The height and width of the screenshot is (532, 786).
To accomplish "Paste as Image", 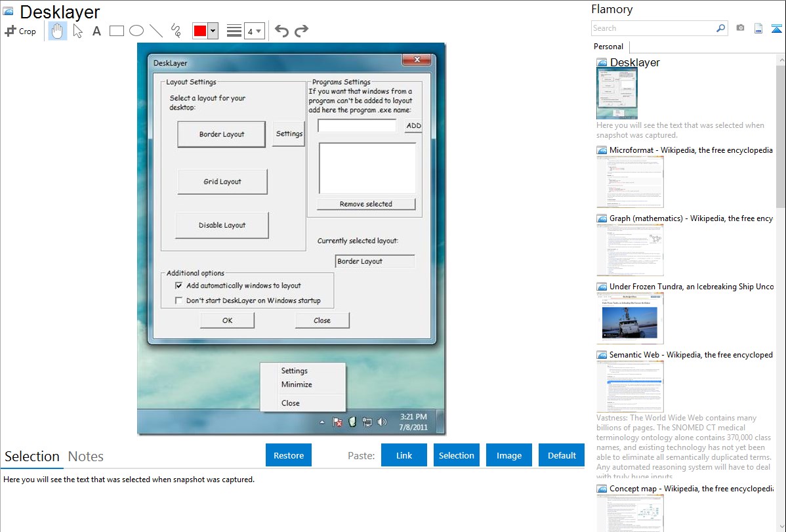I will (509, 455).
